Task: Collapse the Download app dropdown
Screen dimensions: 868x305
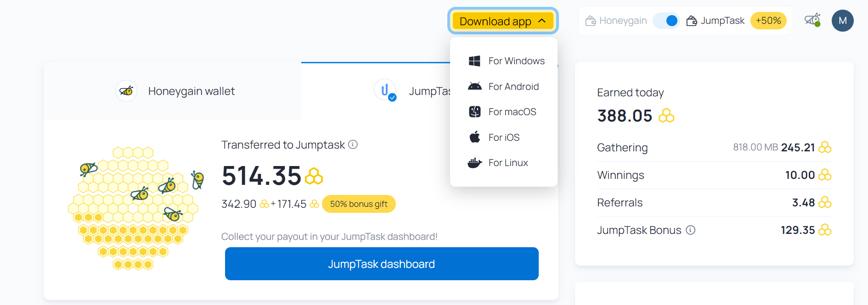Action: [503, 21]
